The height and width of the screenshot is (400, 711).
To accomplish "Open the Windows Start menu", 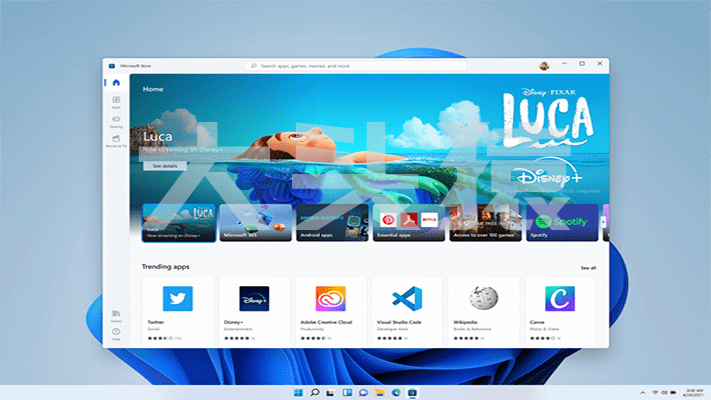I will point(298,393).
